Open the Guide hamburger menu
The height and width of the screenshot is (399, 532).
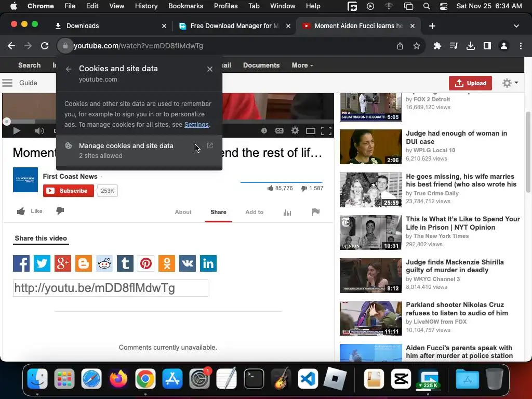click(7, 83)
